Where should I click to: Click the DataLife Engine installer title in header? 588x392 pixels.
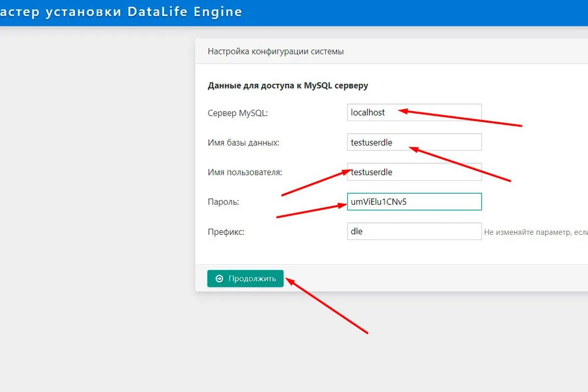click(121, 12)
